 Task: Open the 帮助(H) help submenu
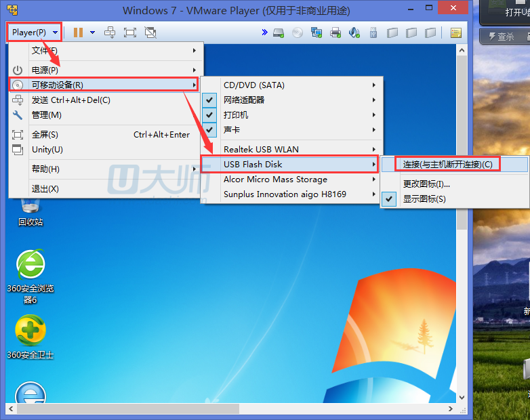106,169
